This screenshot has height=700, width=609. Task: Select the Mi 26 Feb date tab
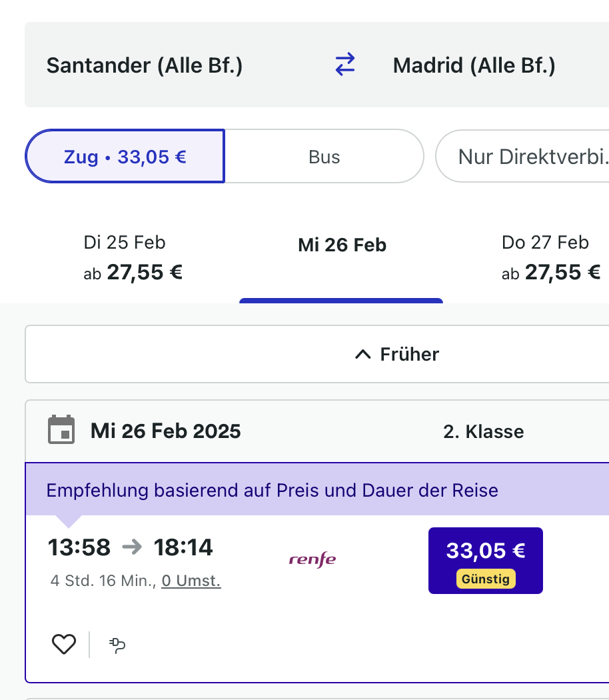(x=342, y=245)
